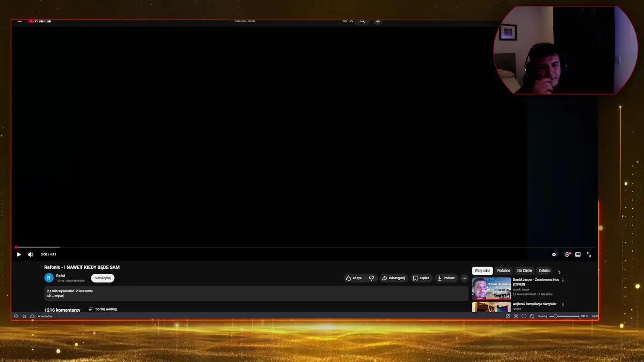Click the status-bar page actions icon

point(532,316)
